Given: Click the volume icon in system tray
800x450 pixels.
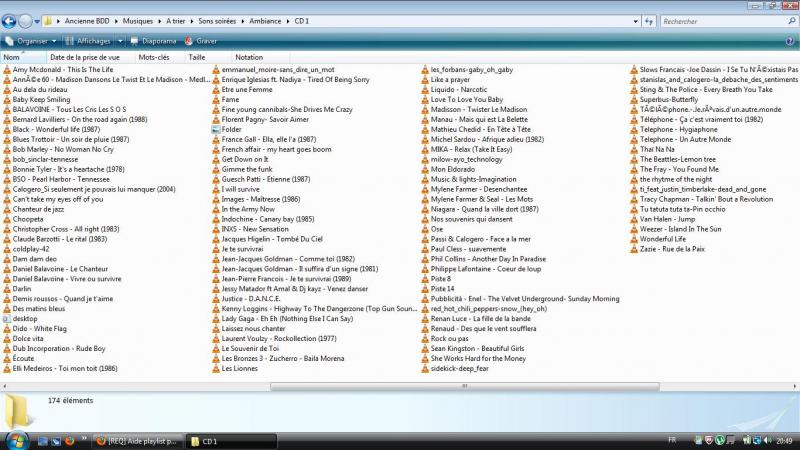Looking at the screenshot, I should 768,440.
